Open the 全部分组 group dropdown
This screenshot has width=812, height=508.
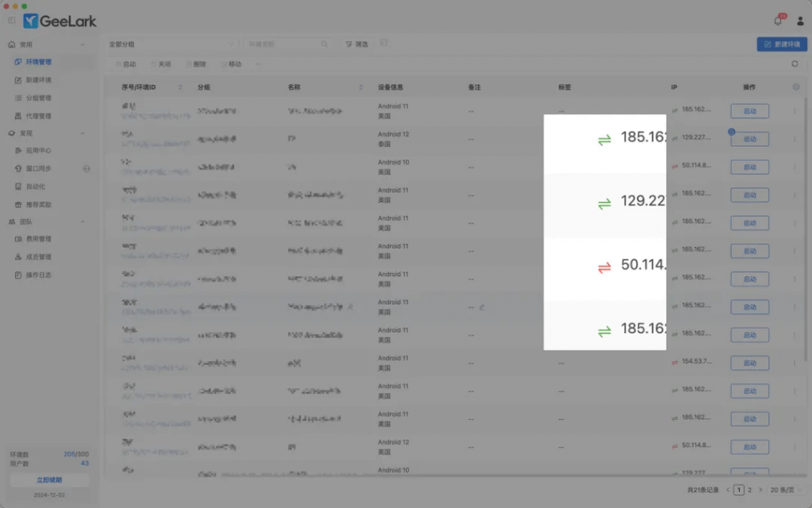coord(172,44)
